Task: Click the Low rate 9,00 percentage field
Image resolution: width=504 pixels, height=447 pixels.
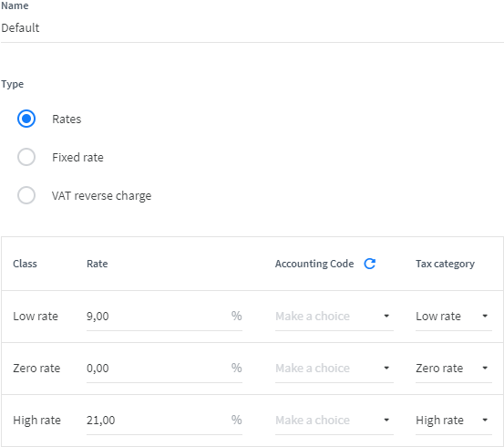Action: tap(164, 317)
